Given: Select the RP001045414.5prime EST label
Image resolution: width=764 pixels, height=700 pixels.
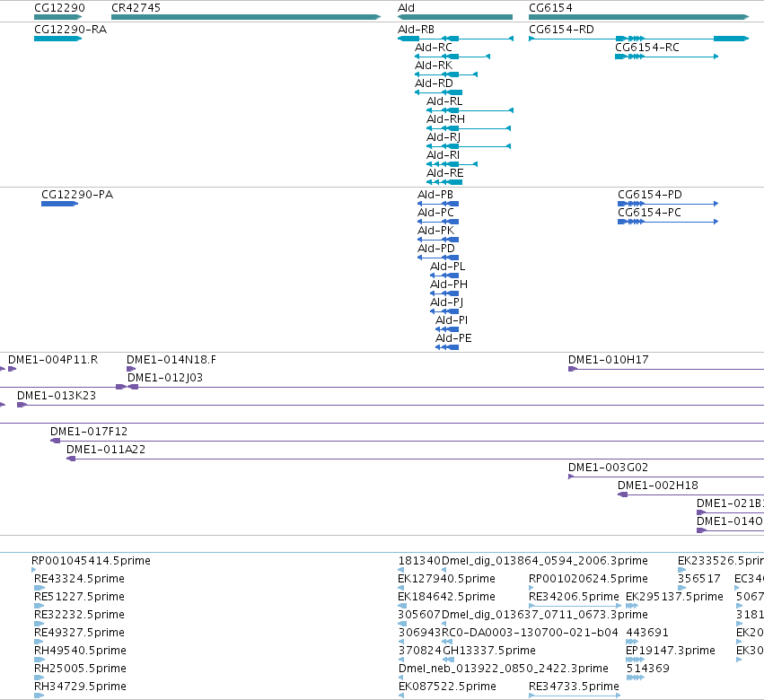Looking at the screenshot, I should [x=91, y=561].
